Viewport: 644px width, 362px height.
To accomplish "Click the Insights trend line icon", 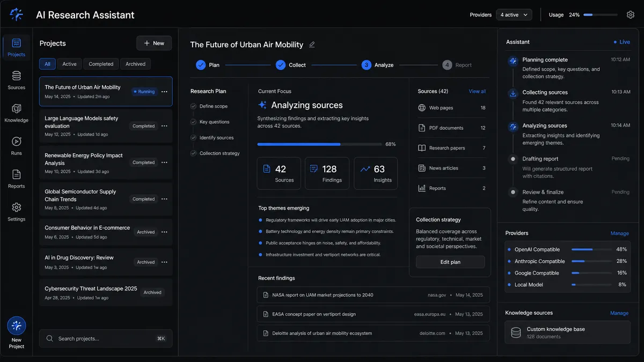I will point(365,169).
